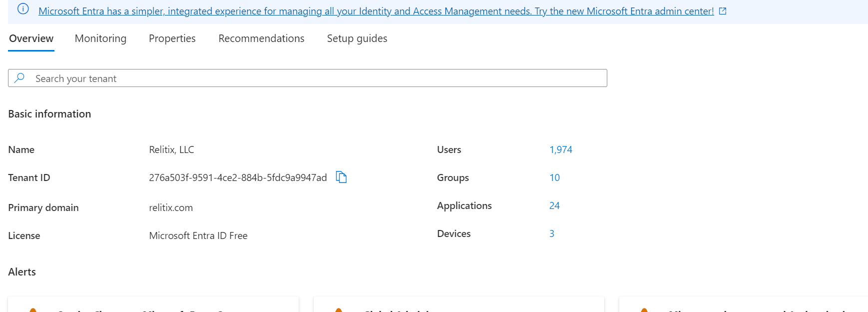Go to the Recommendations tab
The image size is (868, 312).
coord(261,38)
